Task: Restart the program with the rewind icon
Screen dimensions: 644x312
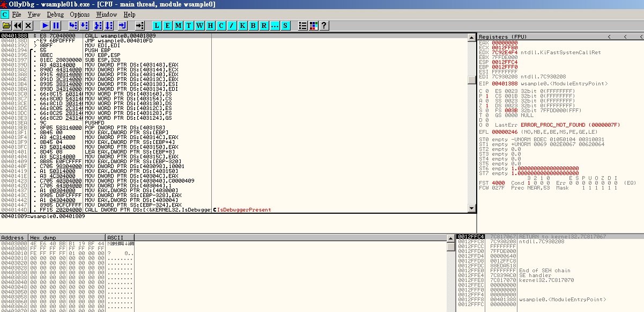Action: 18,25
